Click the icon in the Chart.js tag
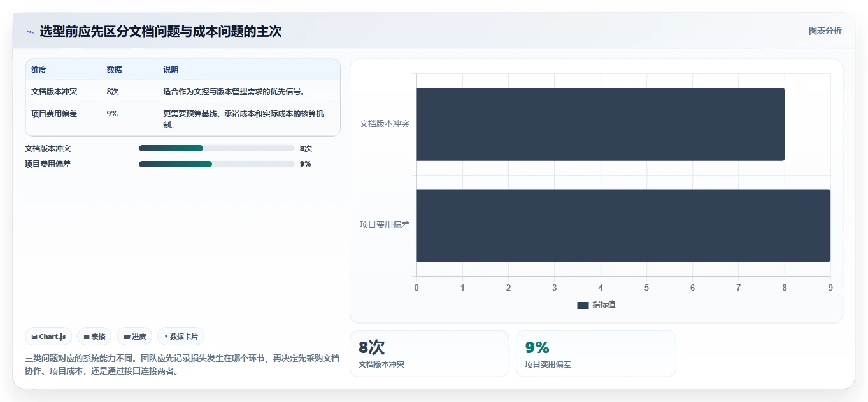The height and width of the screenshot is (402, 868). [x=34, y=336]
